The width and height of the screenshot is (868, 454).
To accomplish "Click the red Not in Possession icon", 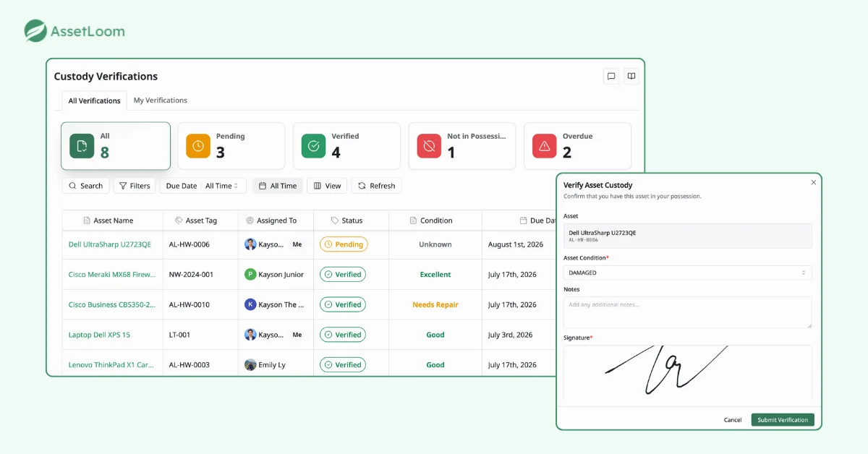I will 429,146.
